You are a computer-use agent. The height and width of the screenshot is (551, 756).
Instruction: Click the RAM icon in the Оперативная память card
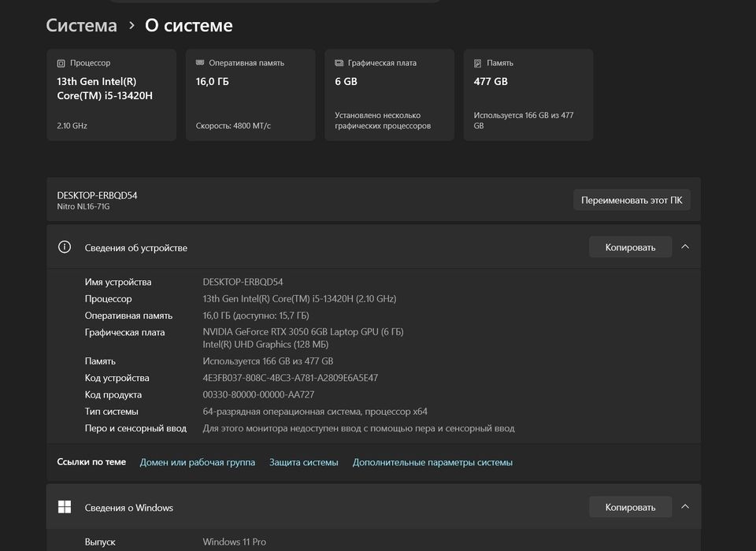point(199,63)
